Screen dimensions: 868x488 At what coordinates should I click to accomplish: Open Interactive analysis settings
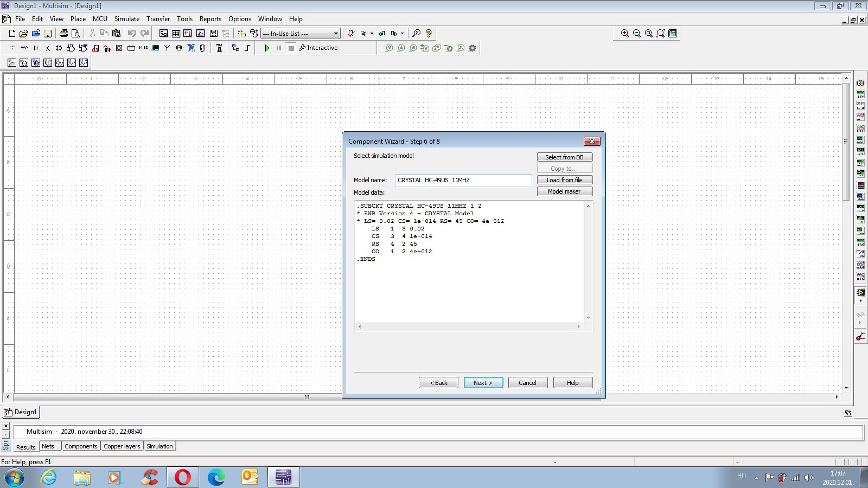pyautogui.click(x=318, y=48)
